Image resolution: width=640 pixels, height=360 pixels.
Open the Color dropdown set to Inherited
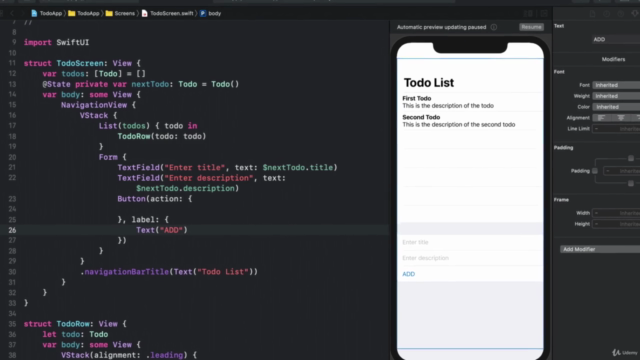pos(616,107)
